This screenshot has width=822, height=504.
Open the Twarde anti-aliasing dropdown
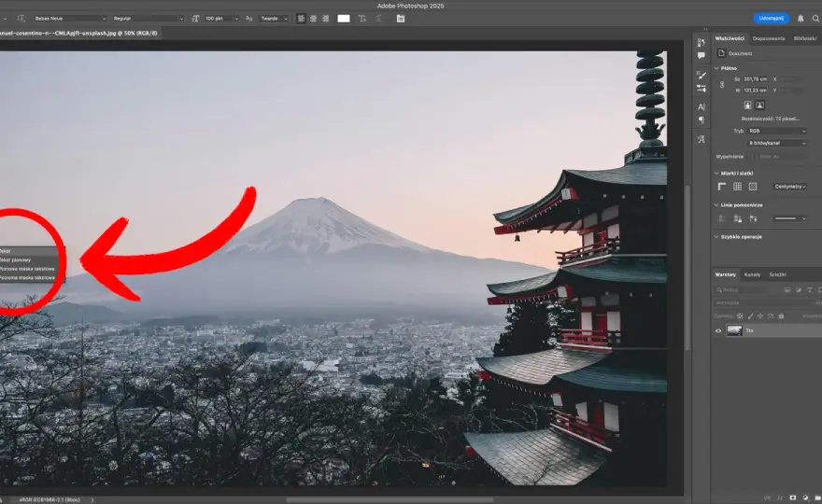pyautogui.click(x=275, y=19)
